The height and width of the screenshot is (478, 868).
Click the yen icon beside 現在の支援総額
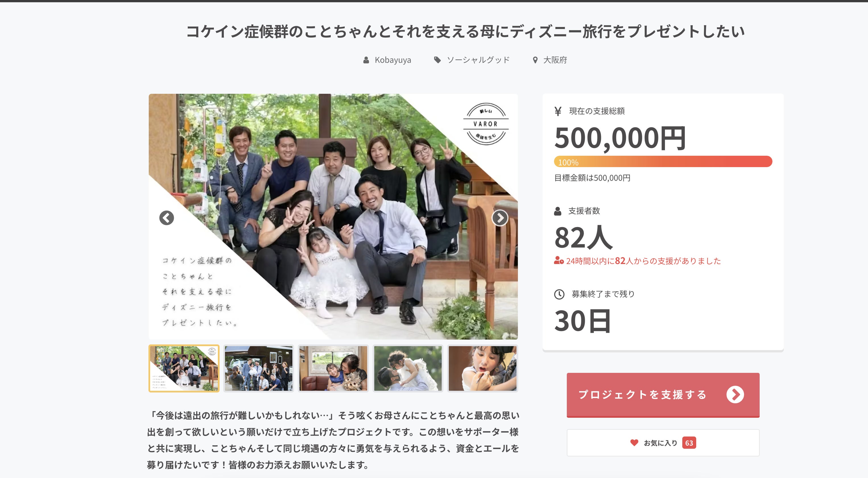point(558,111)
